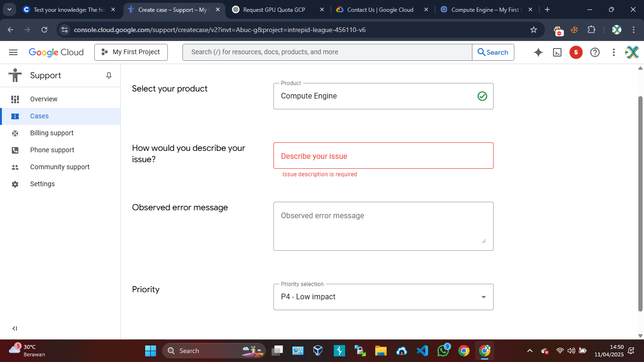This screenshot has height=362, width=644.
Task: Collapse the sidebar with arrow icon
Action: click(15, 329)
